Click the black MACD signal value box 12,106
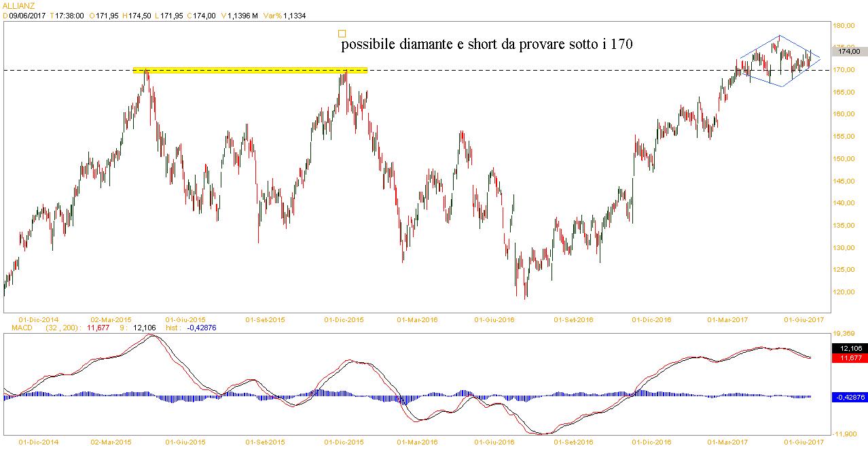 point(849,348)
